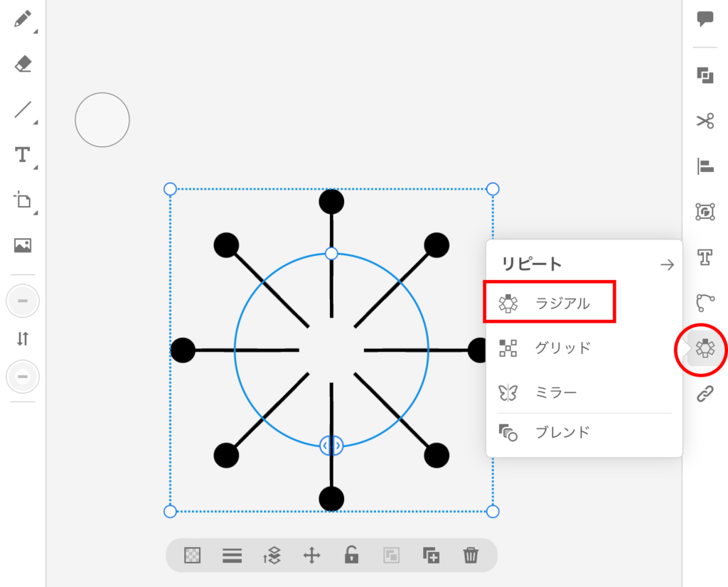Open stroke width options in bottom bar
This screenshot has width=728, height=587.
(232, 555)
